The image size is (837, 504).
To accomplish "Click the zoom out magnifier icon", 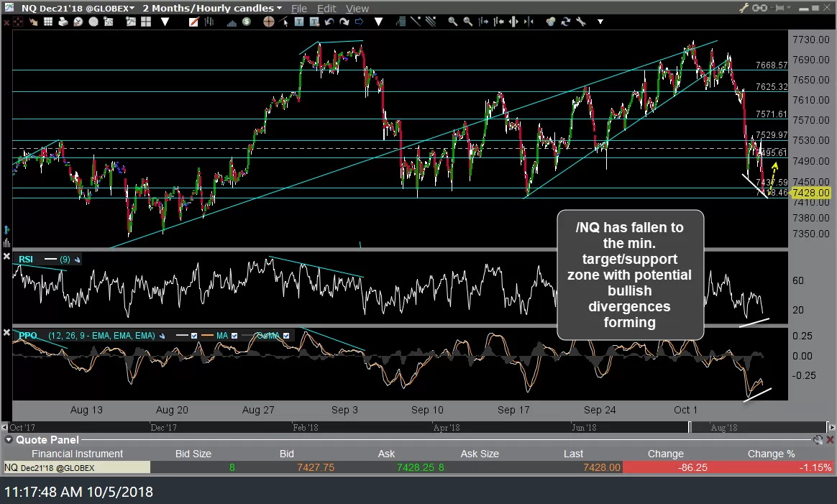I will point(467,22).
